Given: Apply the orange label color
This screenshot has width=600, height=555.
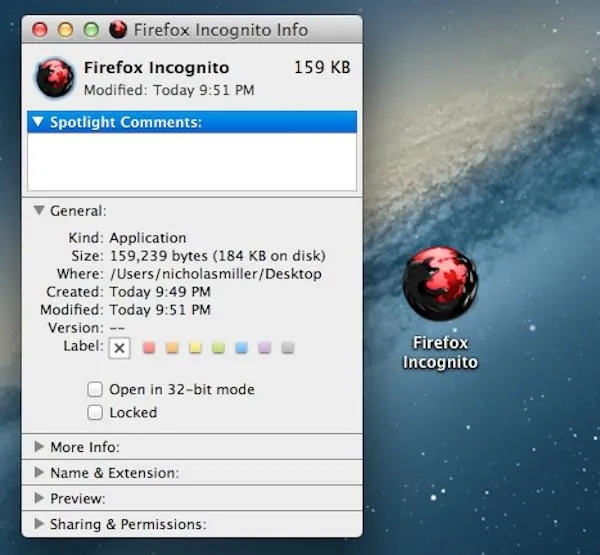Looking at the screenshot, I should click(x=172, y=348).
